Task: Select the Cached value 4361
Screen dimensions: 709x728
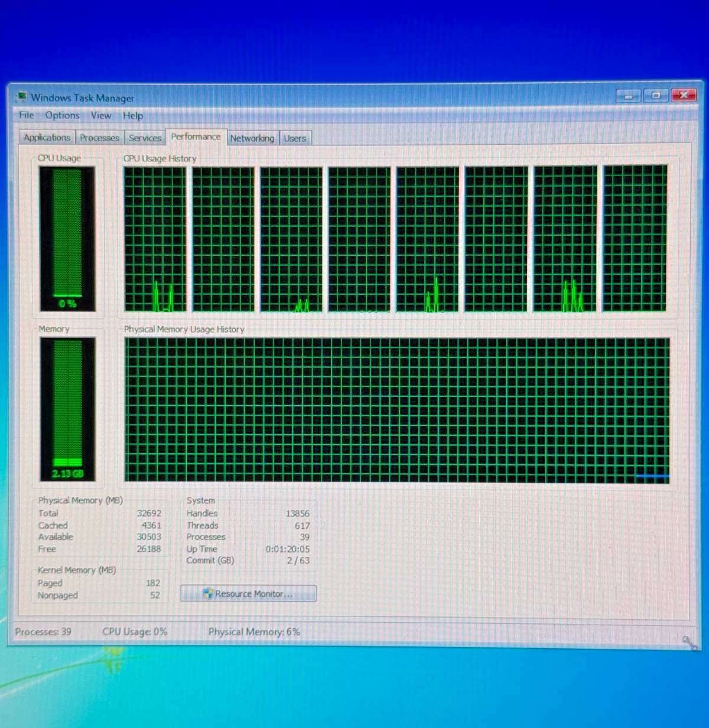Action: click(151, 525)
